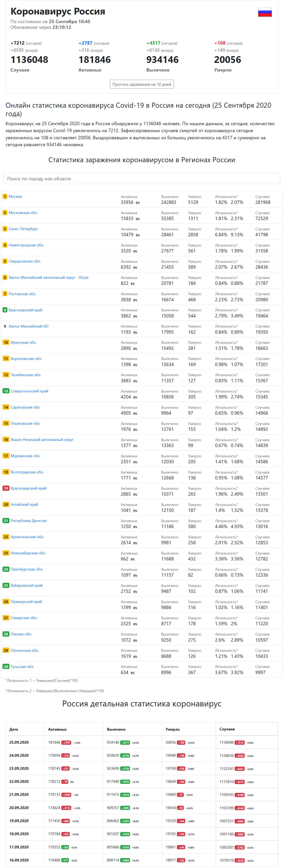Click the +7212 cases badge for 25.09.2020
Viewport: 284px width, 868px height.
tap(240, 743)
